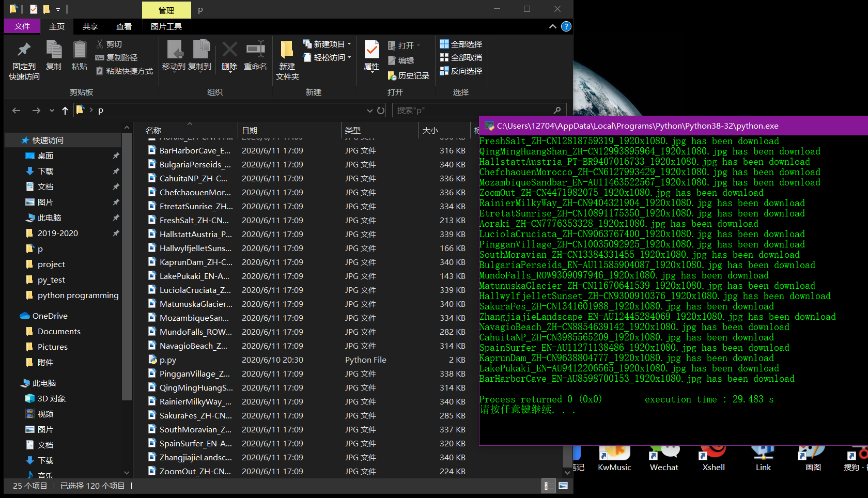The width and height of the screenshot is (868, 498).
Task: Open Wechat desktop shortcut
Action: pyautogui.click(x=664, y=459)
